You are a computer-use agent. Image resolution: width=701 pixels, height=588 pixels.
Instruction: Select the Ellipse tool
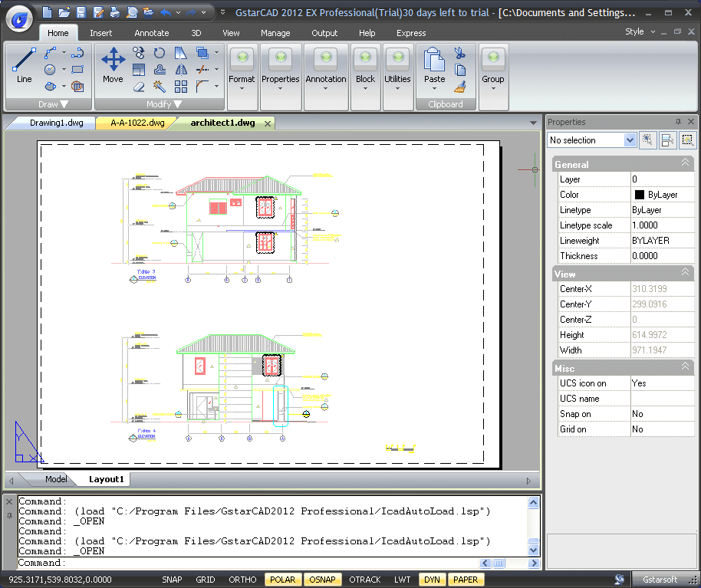click(50, 86)
